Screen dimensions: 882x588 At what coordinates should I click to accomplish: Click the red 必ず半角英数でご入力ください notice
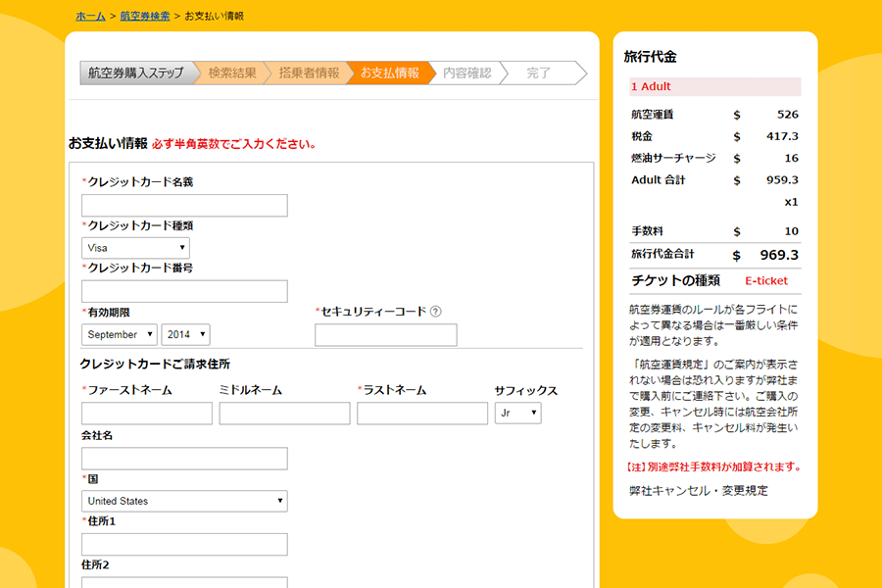tap(233, 144)
